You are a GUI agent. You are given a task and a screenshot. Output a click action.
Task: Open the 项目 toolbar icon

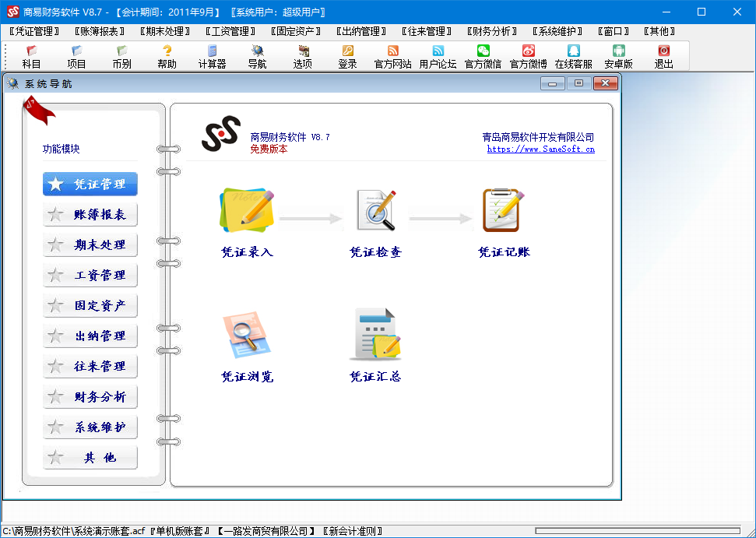(x=76, y=56)
